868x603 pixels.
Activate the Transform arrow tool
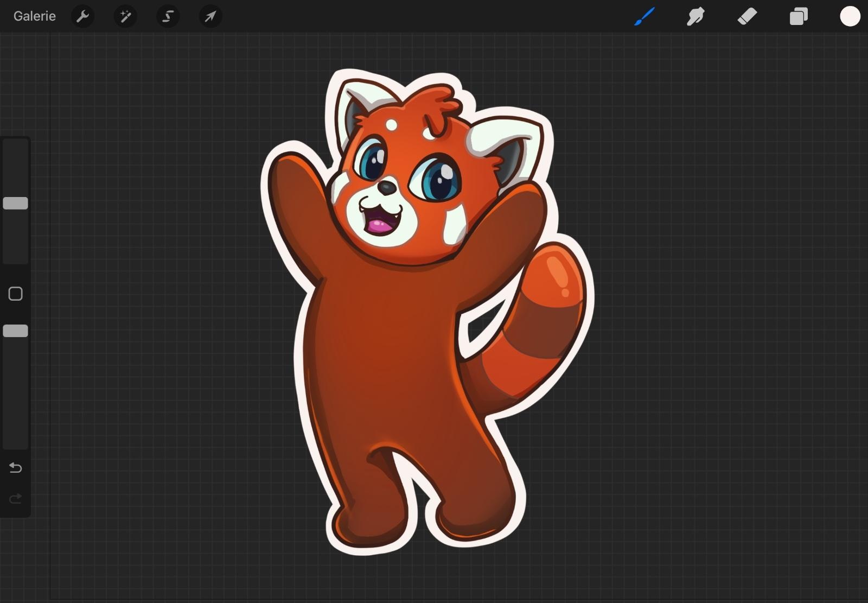210,16
